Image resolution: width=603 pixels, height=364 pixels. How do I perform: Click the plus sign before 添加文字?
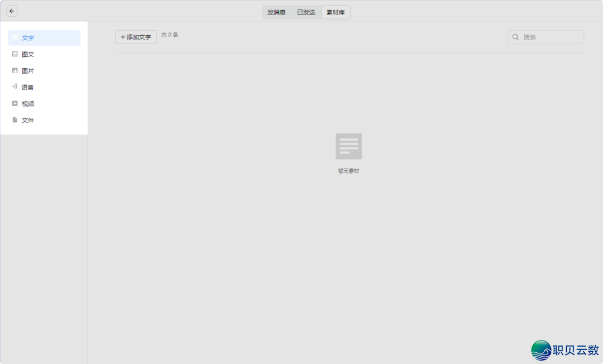[x=123, y=37]
